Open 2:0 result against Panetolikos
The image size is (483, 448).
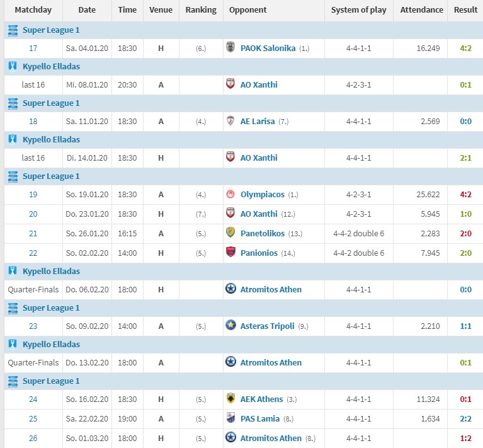pyautogui.click(x=465, y=234)
